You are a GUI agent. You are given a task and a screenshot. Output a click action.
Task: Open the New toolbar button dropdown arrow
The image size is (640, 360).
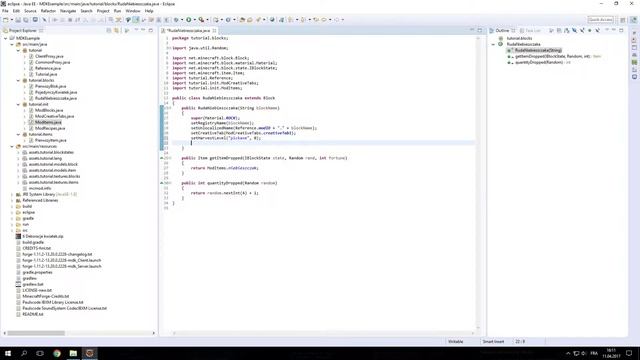pos(11,20)
